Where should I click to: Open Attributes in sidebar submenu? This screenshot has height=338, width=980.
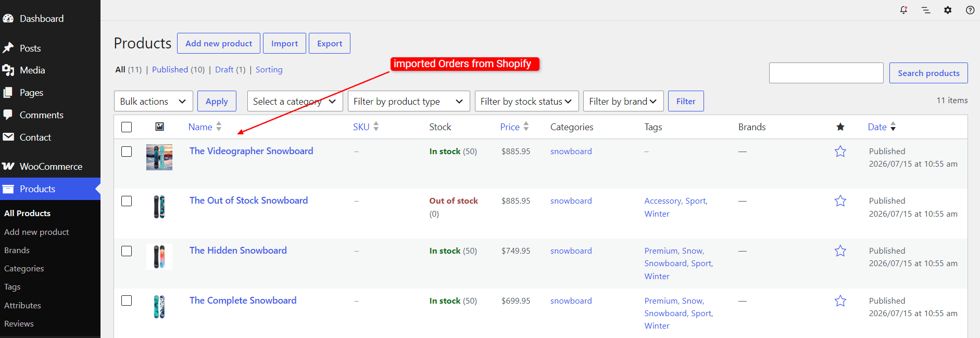(22, 305)
